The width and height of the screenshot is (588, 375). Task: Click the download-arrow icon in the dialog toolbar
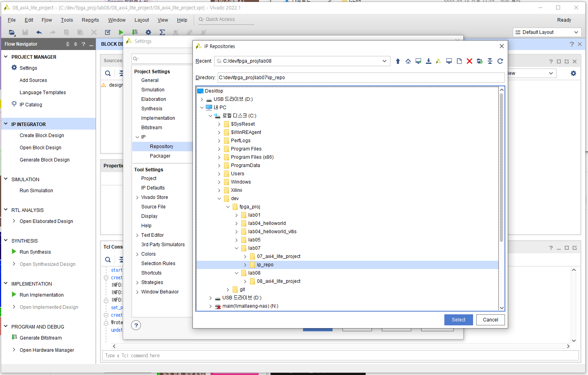428,61
